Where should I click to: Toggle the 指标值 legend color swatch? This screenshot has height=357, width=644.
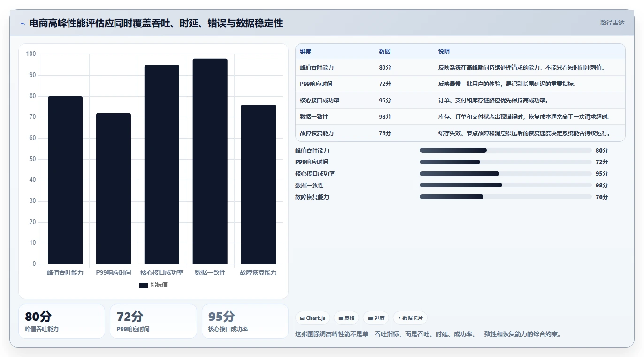click(x=144, y=285)
